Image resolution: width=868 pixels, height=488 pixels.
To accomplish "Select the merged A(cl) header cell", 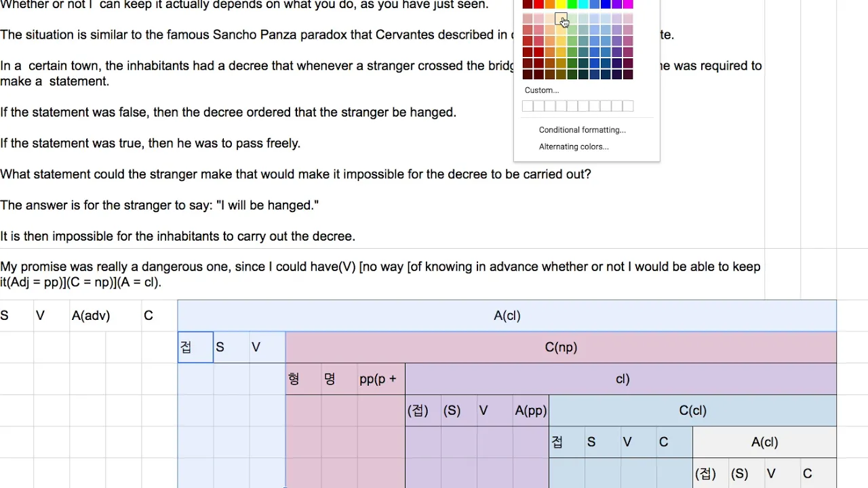I will (x=507, y=316).
